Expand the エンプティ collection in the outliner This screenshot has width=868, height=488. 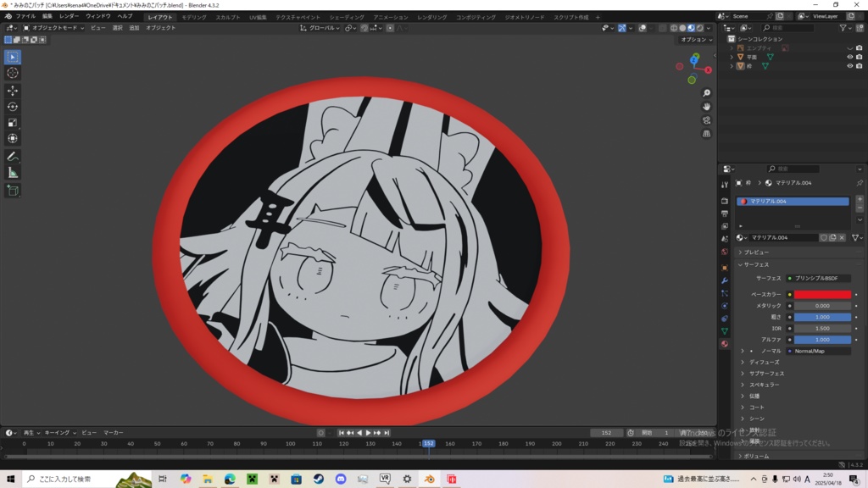pos(732,48)
